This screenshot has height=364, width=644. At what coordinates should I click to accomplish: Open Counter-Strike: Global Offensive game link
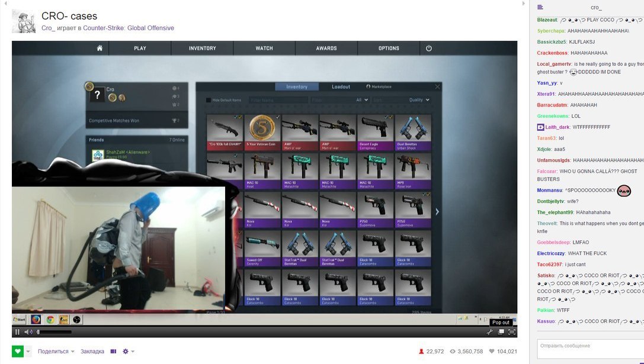[x=129, y=28]
